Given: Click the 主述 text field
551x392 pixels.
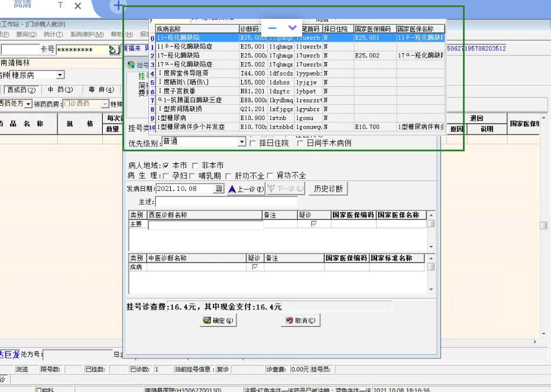Looking at the screenshot, I should (226, 202).
